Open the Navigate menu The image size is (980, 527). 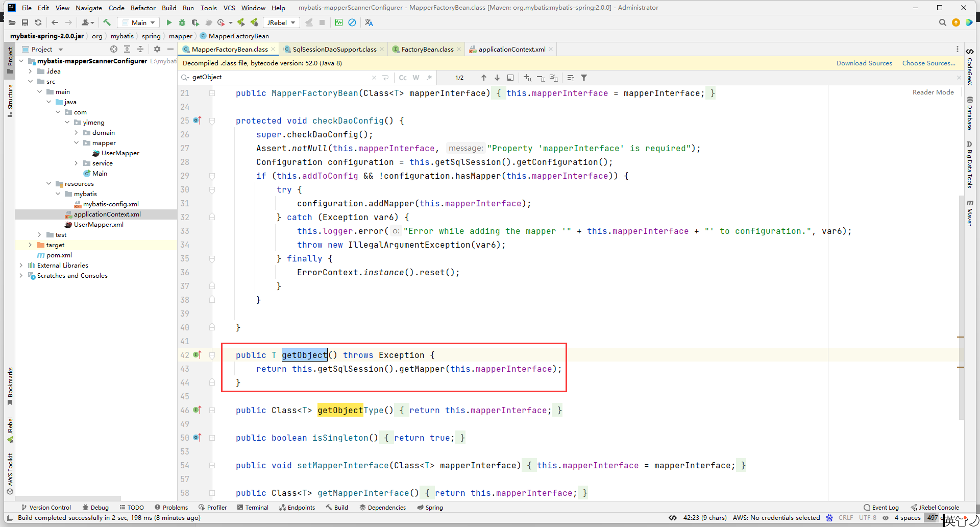click(x=89, y=8)
